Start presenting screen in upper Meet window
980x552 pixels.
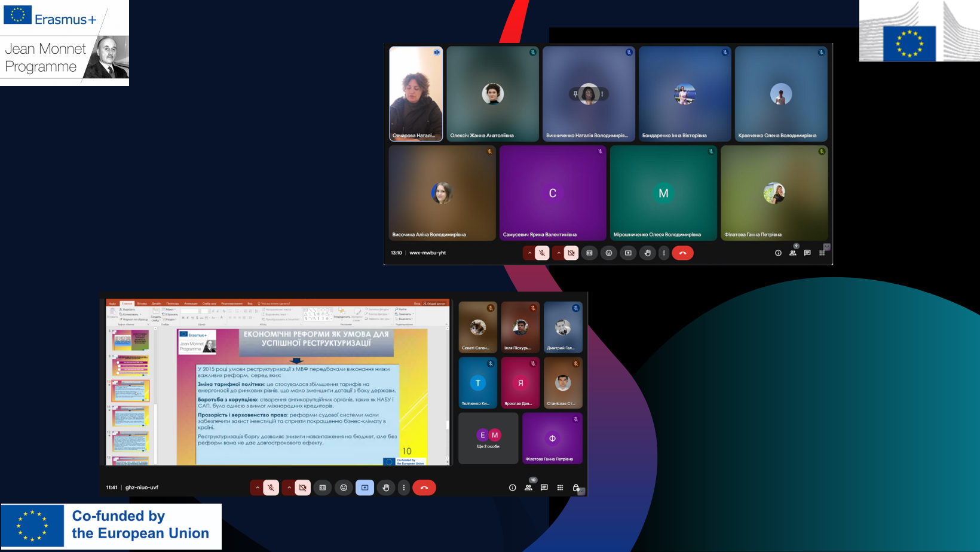tap(628, 253)
